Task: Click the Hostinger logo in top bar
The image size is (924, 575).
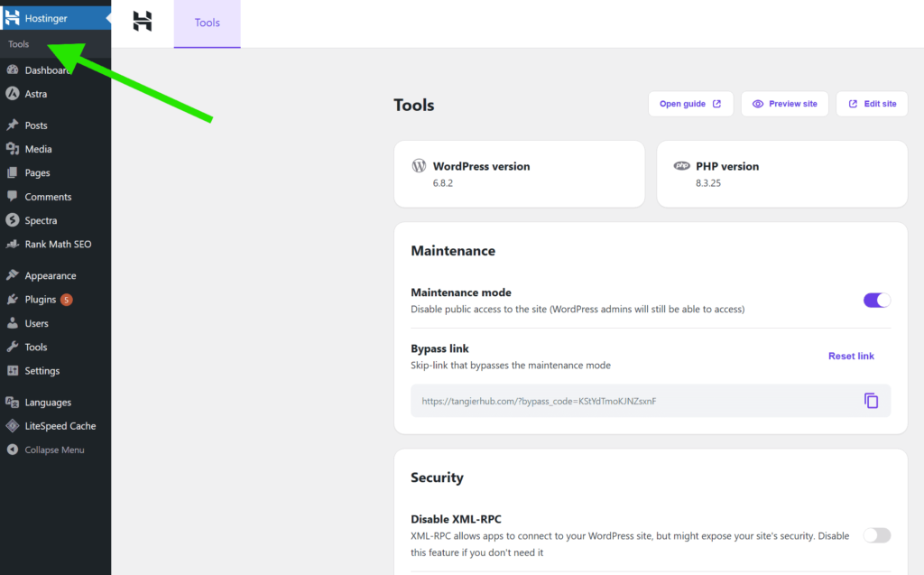Action: point(143,22)
